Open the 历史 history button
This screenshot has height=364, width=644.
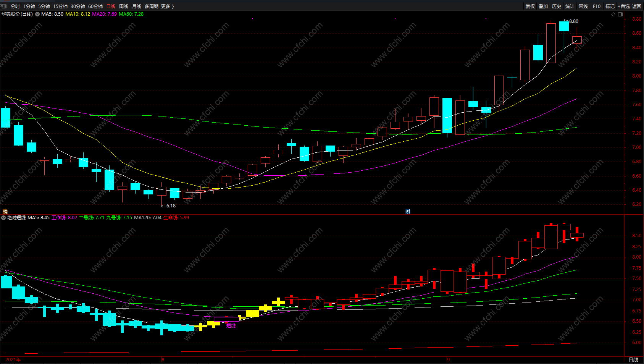pos(557,6)
